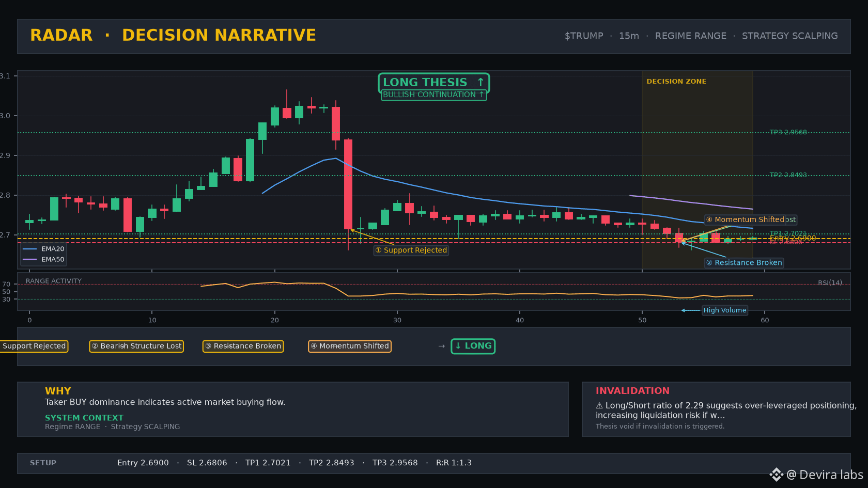
Task: Click the TP3 2.9568 level label on chart
Action: coord(788,132)
